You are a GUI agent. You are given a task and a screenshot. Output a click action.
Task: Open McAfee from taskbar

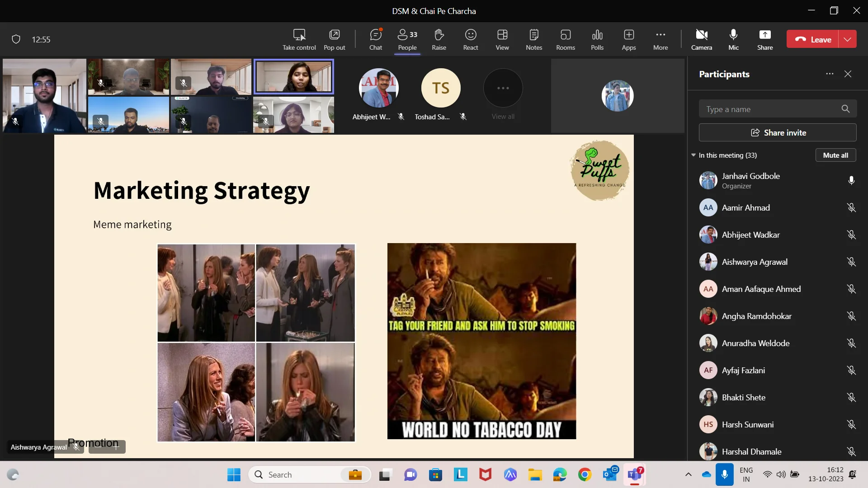[x=485, y=474]
